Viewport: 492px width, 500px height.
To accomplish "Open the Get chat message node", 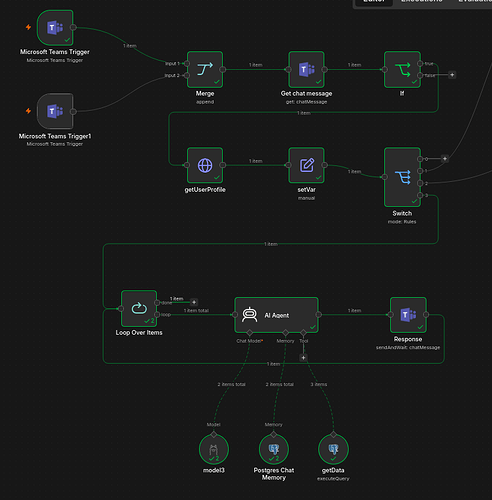I will 306,70.
